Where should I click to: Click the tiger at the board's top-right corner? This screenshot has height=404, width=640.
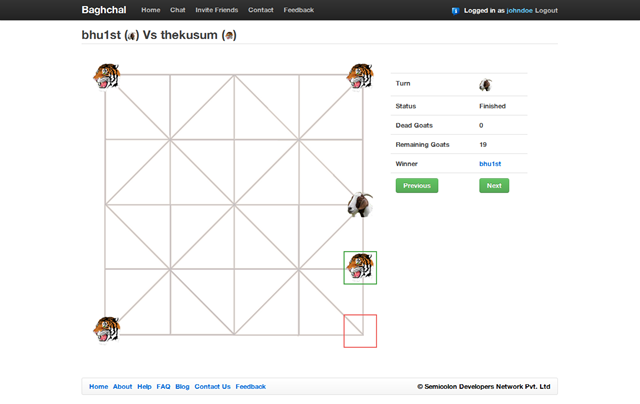point(360,76)
